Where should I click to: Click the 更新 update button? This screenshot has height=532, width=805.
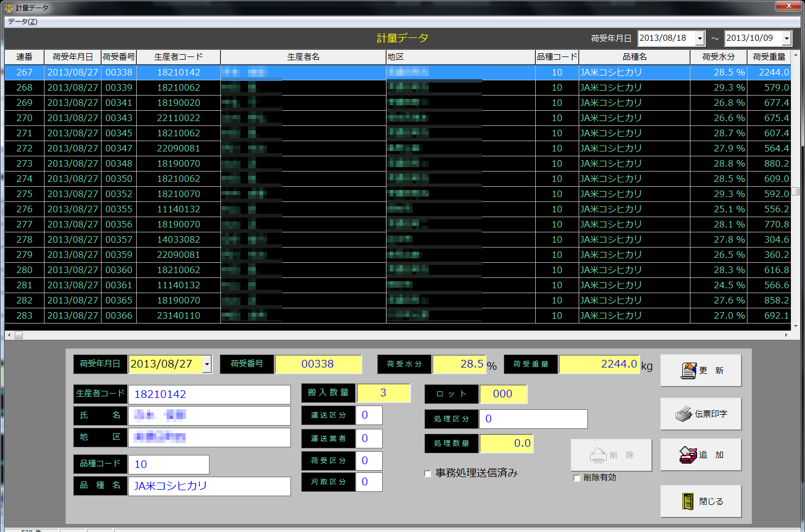pyautogui.click(x=701, y=370)
